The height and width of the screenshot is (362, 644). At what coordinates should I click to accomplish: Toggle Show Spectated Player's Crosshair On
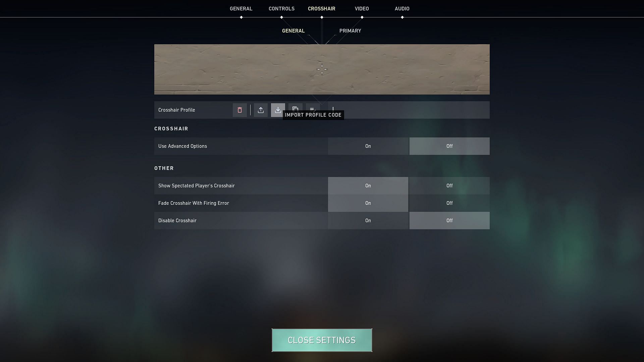click(x=368, y=185)
